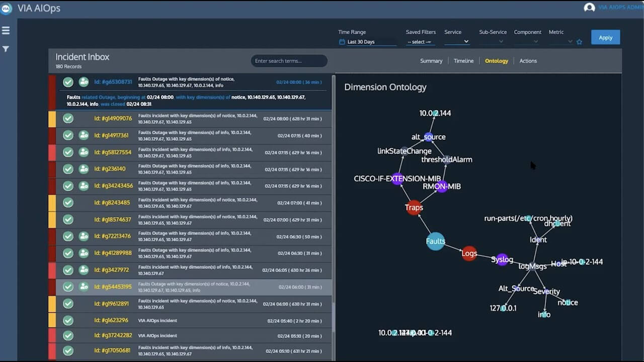The image size is (644, 362).
Task: Switch to the Summary tab
Action: (431, 61)
